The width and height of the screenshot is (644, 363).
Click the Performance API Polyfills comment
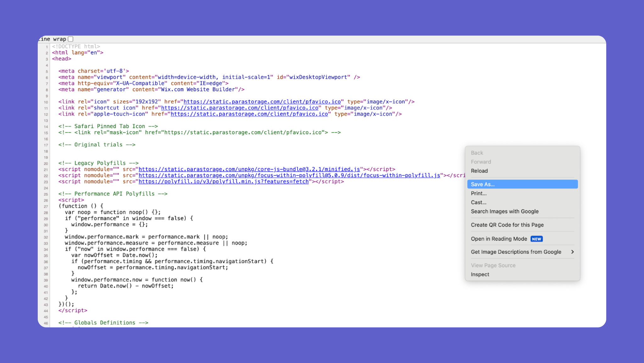(113, 194)
